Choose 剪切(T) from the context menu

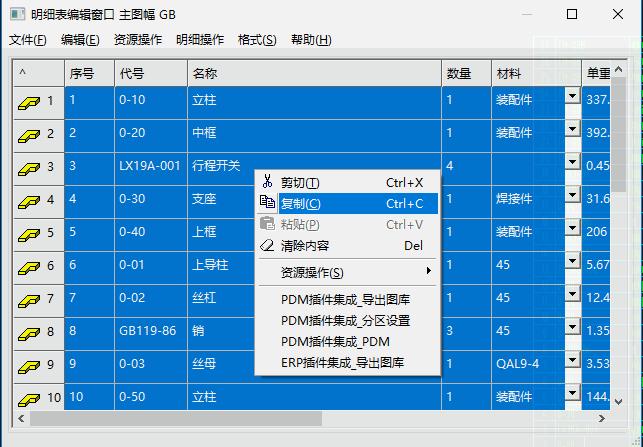348,182
